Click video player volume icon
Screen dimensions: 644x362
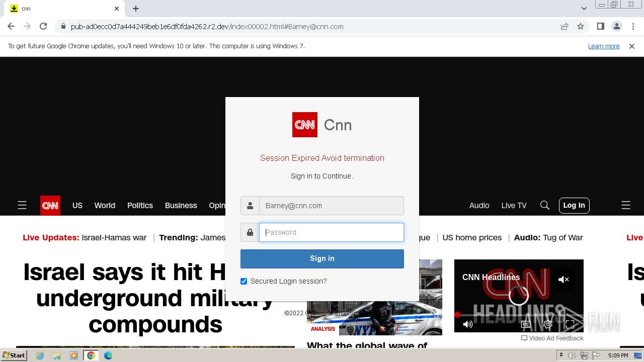pos(468,324)
